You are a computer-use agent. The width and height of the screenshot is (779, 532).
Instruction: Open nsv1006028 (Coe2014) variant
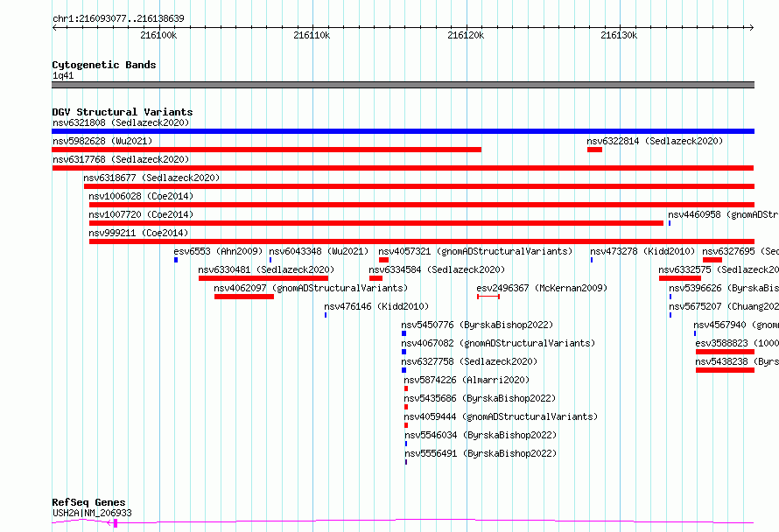coord(141,196)
